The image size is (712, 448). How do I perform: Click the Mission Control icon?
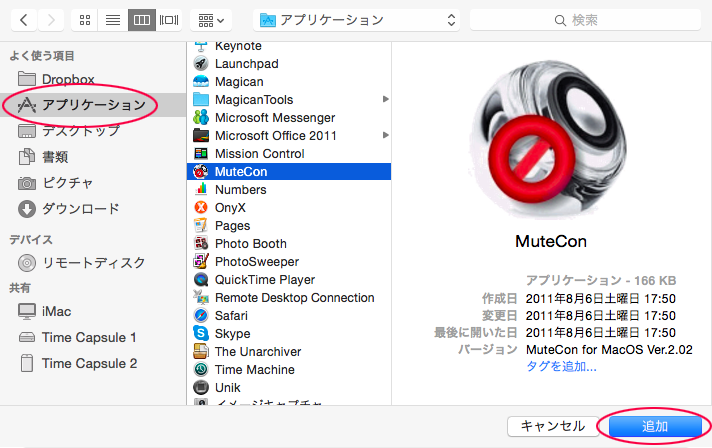(201, 153)
